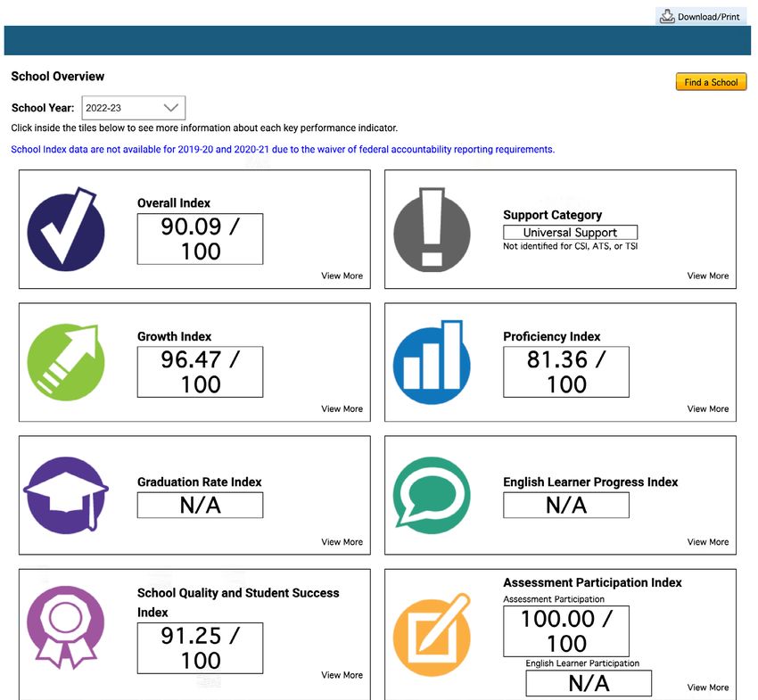Click the 100.00 / 100 Assessment Participation score
The width and height of the screenshot is (758, 700).
(566, 630)
